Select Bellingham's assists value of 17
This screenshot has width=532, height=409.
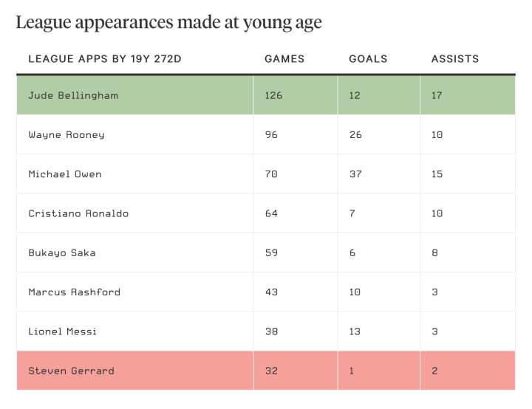click(x=436, y=95)
